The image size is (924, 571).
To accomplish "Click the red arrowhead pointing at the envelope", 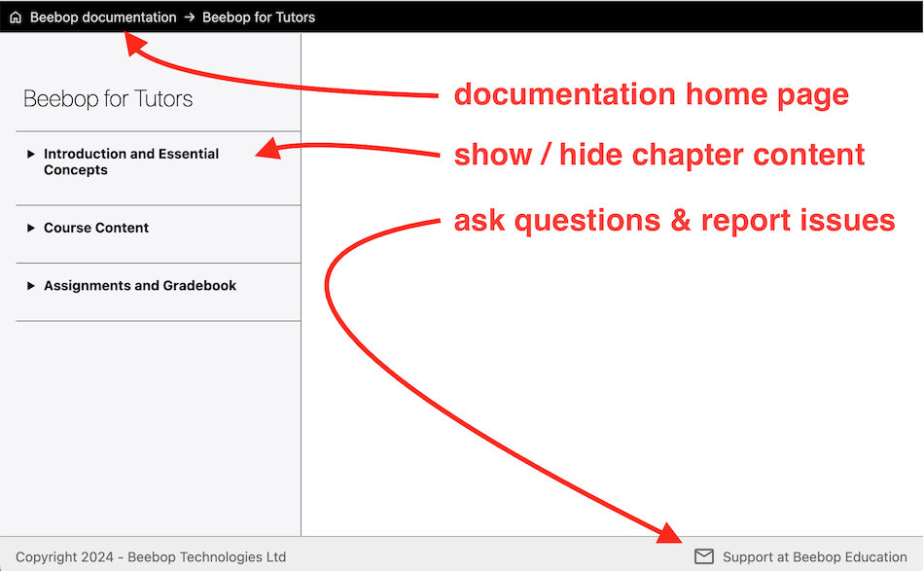I will (672, 533).
